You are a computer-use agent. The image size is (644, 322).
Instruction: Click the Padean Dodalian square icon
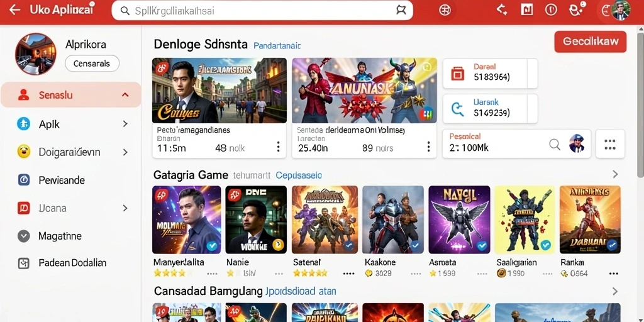click(x=23, y=264)
